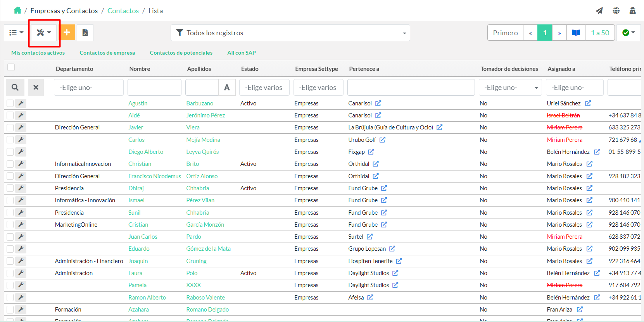Open Estado Elige varios selector
644x322 pixels.
click(264, 87)
